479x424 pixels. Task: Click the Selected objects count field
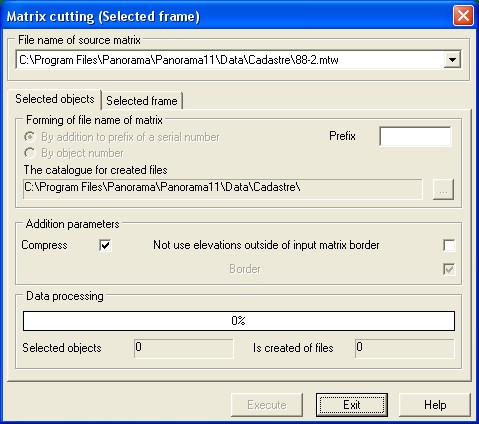(184, 349)
